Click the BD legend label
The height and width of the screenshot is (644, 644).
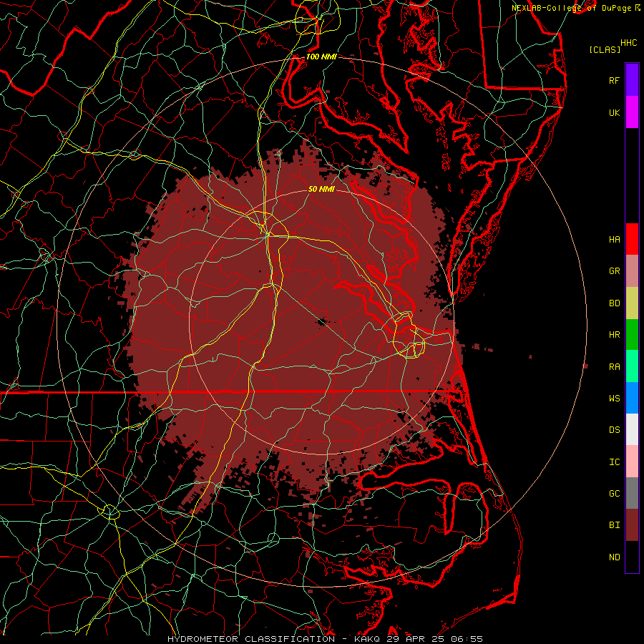point(614,303)
